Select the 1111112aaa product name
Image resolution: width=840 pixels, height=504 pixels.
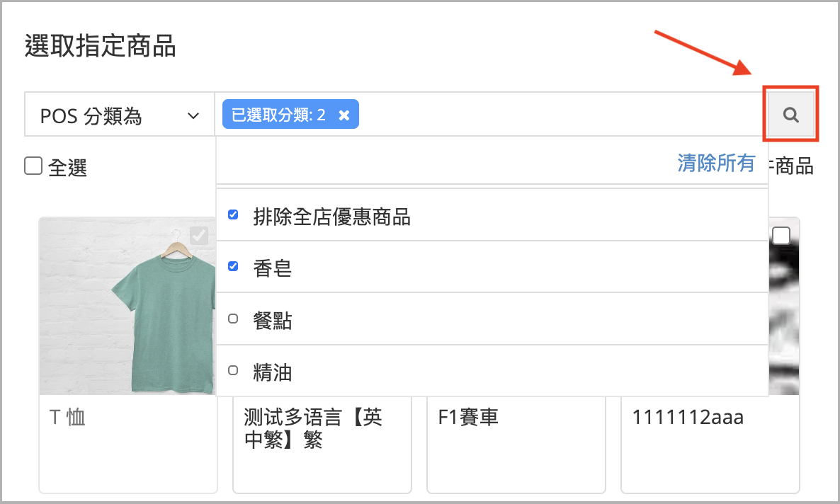(x=687, y=417)
